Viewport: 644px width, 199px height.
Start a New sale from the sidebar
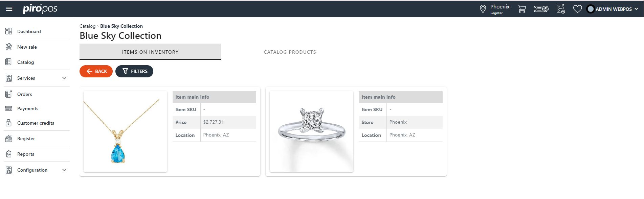[x=27, y=47]
